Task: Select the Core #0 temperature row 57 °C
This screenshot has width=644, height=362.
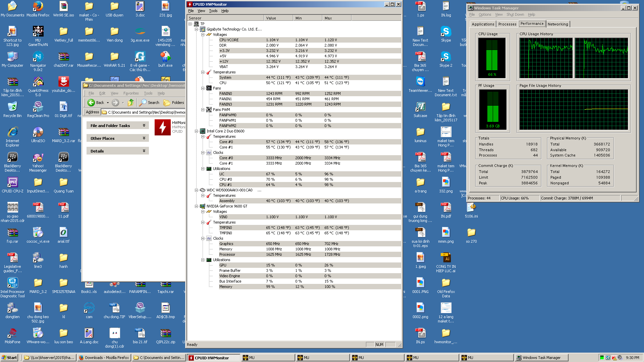Action: click(x=310, y=142)
